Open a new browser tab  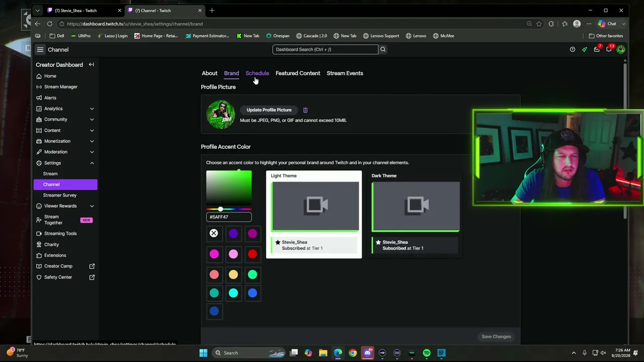(x=212, y=11)
